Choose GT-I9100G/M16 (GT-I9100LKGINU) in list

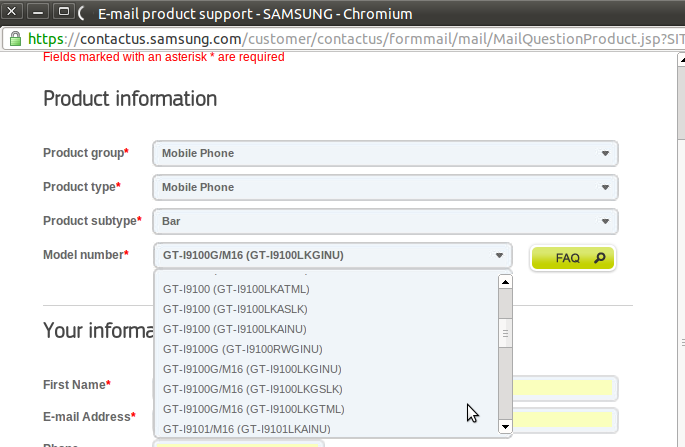pyautogui.click(x=252, y=370)
